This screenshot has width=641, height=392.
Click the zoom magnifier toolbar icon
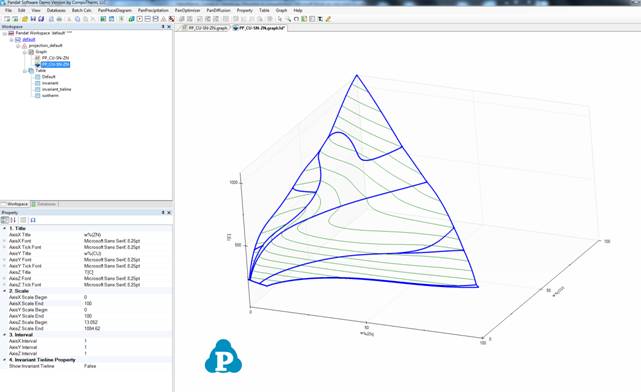pos(288,19)
